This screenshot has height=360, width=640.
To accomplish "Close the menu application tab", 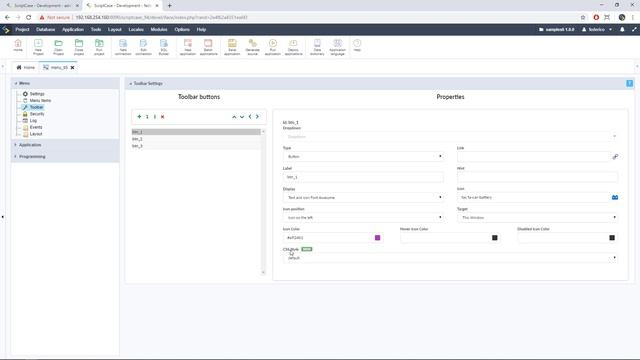I will click(72, 68).
